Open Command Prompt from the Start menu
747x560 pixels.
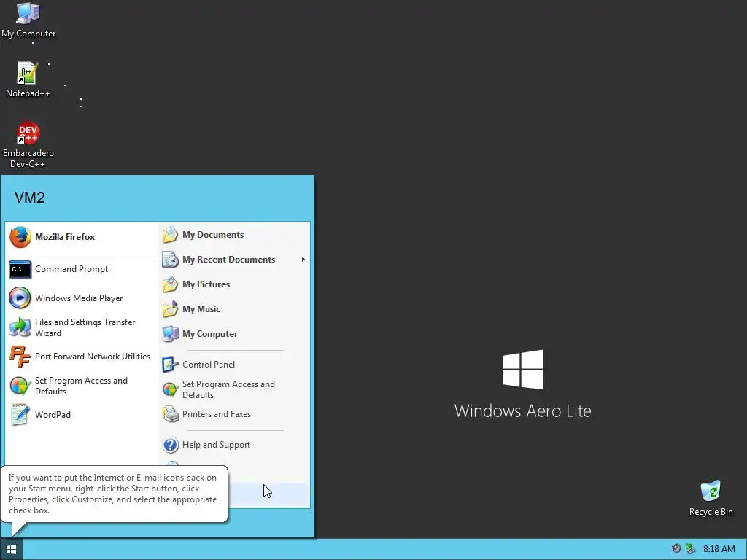[x=81, y=269]
